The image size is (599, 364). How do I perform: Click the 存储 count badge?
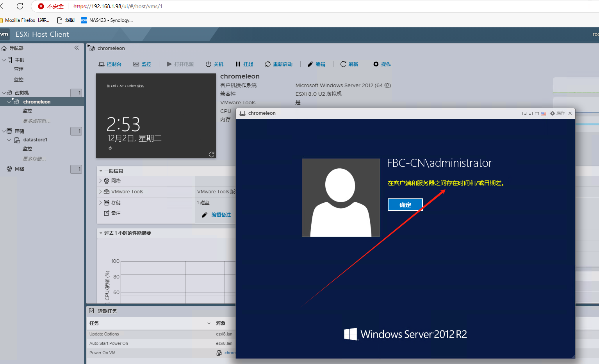[76, 131]
